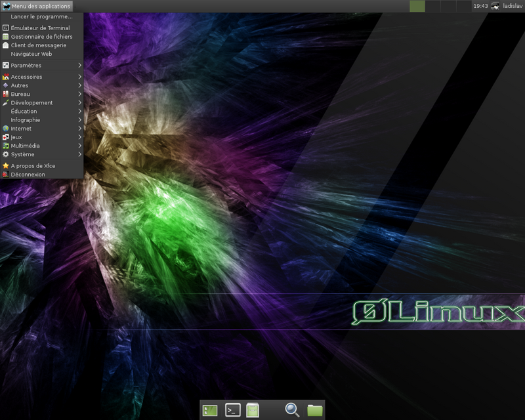Click the Jeux games icon

pos(5,137)
